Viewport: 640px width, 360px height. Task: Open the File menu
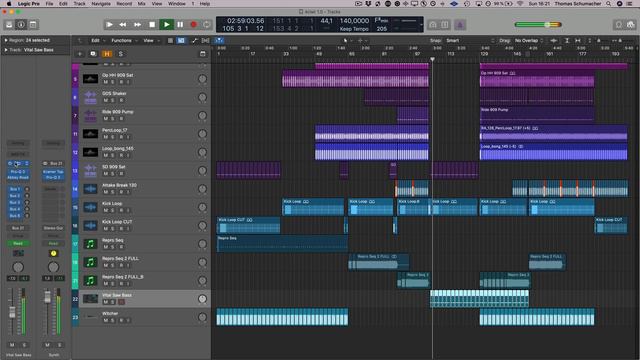tap(49, 4)
